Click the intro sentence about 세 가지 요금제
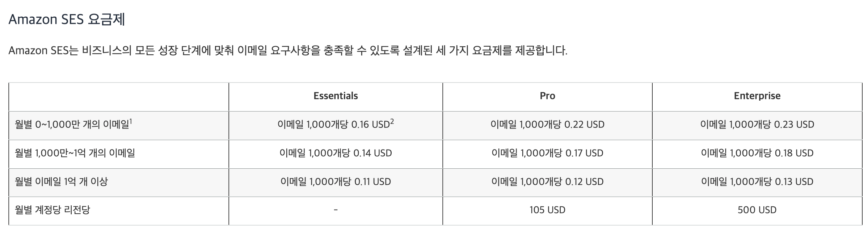Screen dimensions: 868x231 288,51
